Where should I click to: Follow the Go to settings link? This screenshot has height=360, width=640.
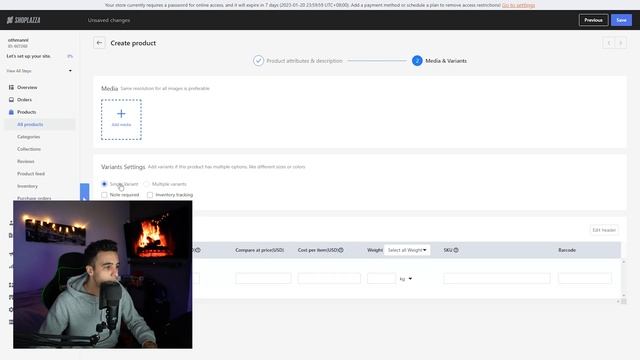click(518, 5)
